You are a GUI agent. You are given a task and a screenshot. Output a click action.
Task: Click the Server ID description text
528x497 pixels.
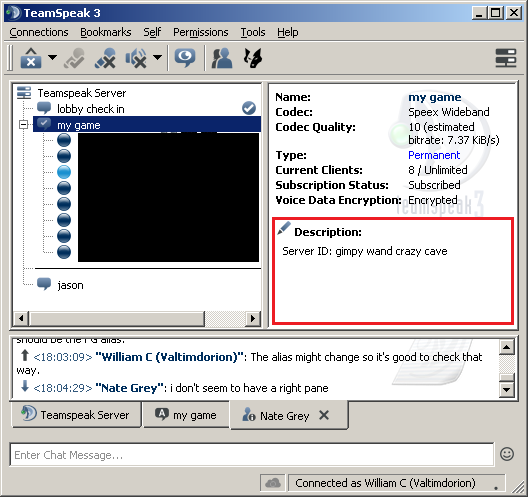point(365,252)
